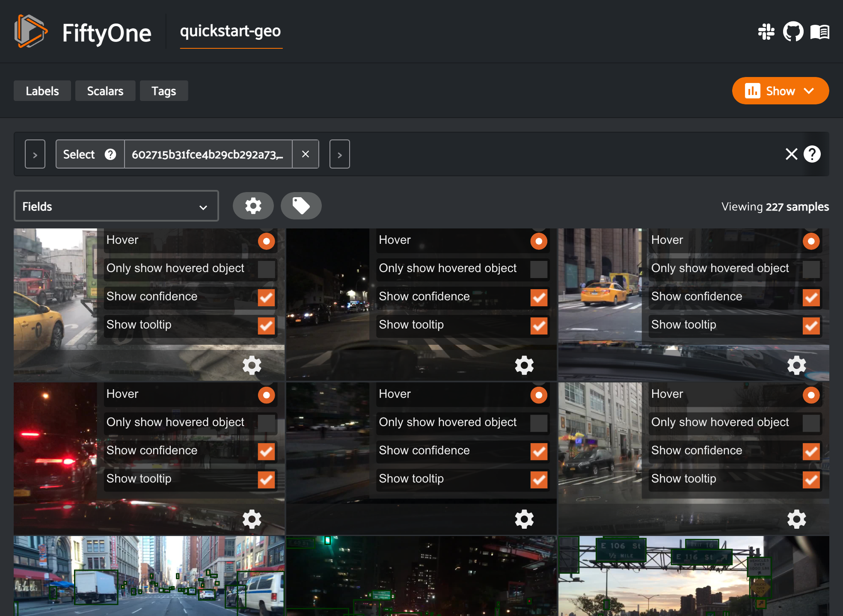Expand the Fields dropdown
843x616 pixels.
tap(116, 206)
